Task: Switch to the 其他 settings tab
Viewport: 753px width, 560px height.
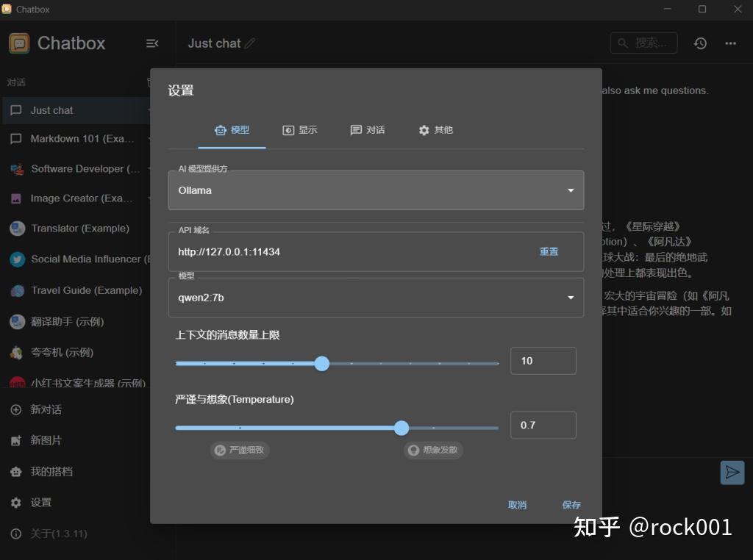Action: point(435,129)
